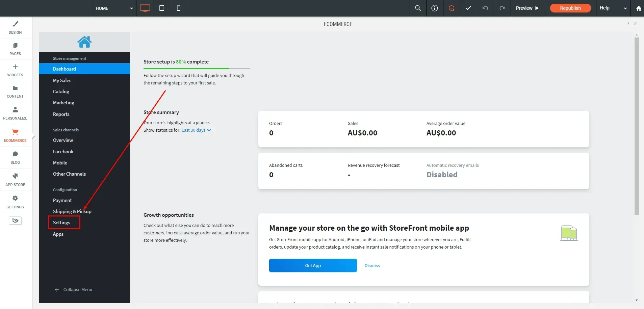Open Mobile sales channel
This screenshot has height=309, width=644.
tap(60, 163)
